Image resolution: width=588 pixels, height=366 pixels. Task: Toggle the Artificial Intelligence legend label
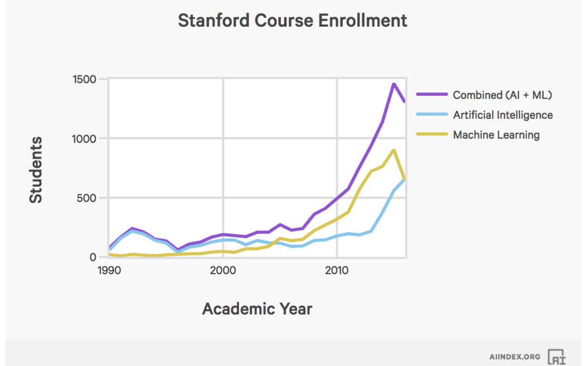click(x=502, y=115)
